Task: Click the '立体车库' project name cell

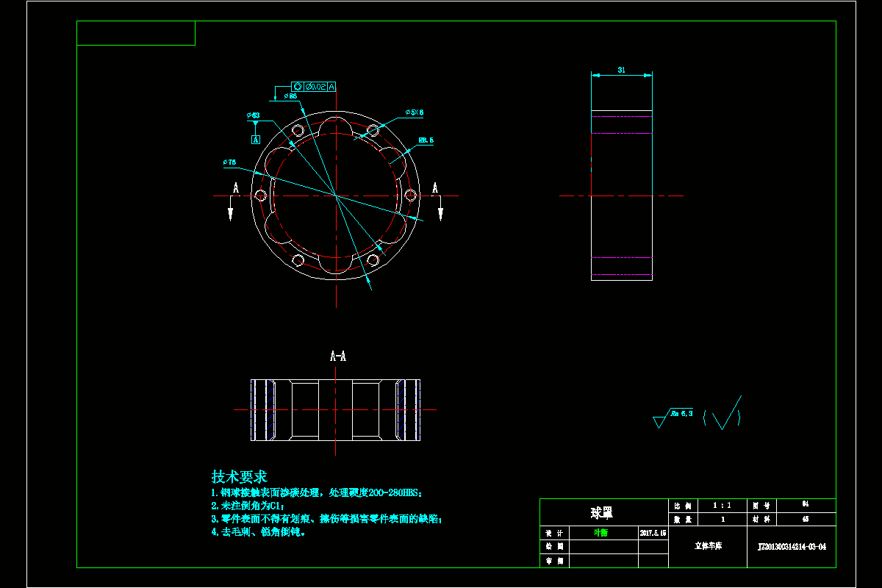Action: pos(708,547)
